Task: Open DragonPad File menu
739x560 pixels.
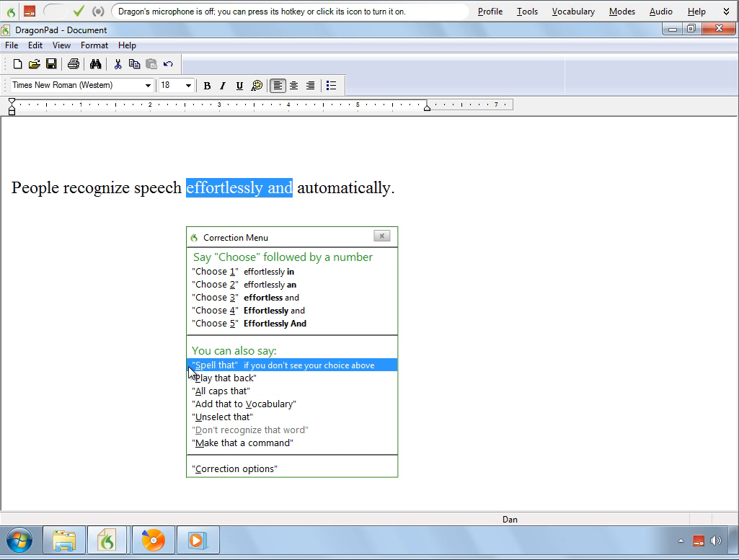Action: (12, 45)
